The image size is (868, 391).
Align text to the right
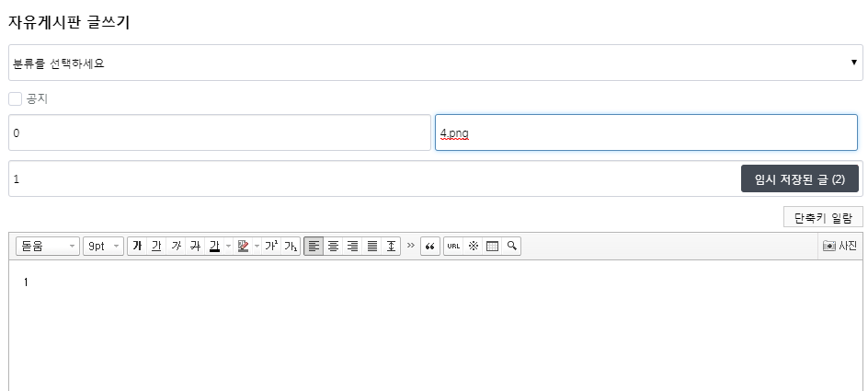pos(353,246)
